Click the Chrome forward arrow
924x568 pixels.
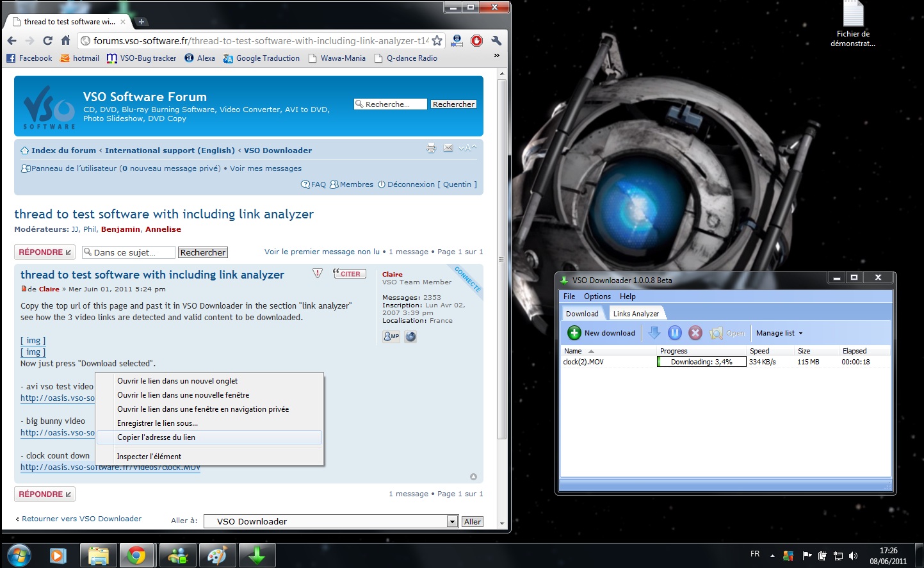click(30, 40)
